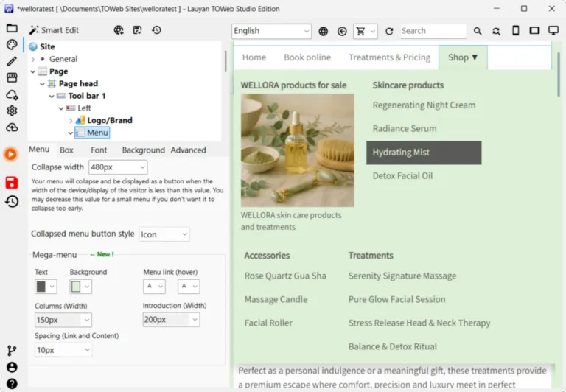Image resolution: width=566 pixels, height=392 pixels.
Task: Click Book online navigation link
Action: 307,57
